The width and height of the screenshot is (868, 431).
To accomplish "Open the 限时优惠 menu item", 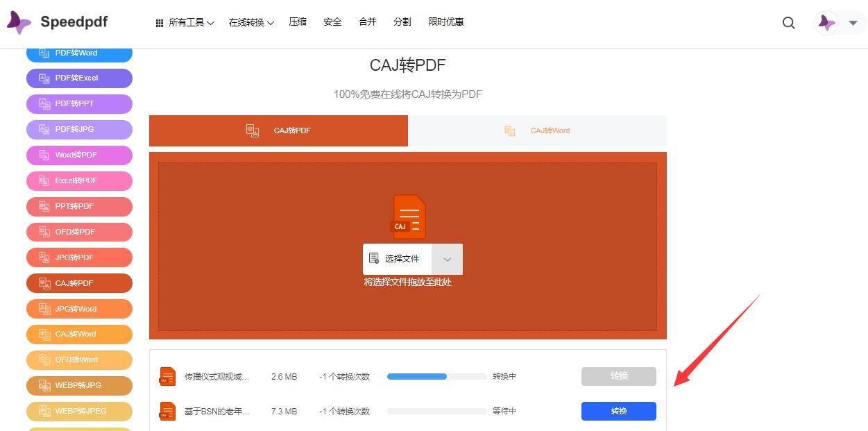I will [446, 22].
